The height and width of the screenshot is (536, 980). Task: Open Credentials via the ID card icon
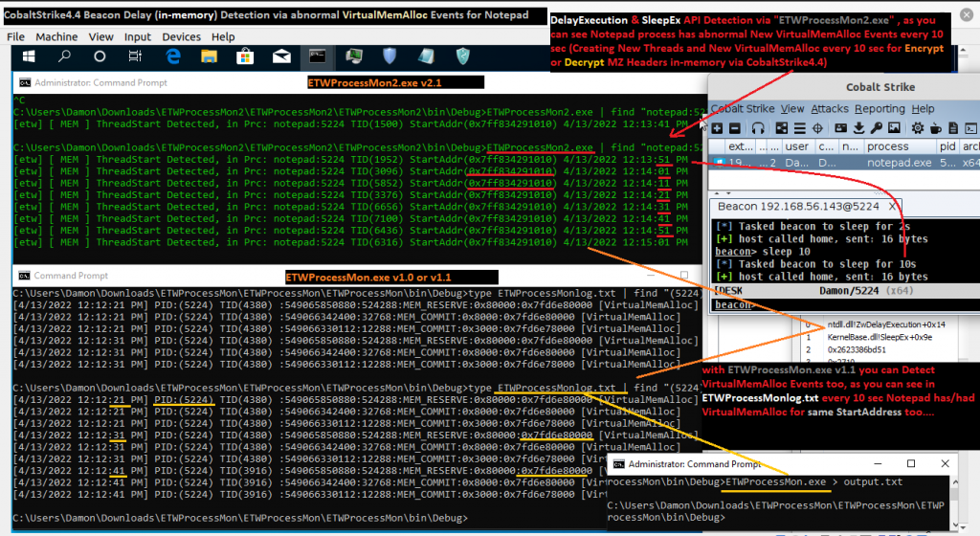840,128
